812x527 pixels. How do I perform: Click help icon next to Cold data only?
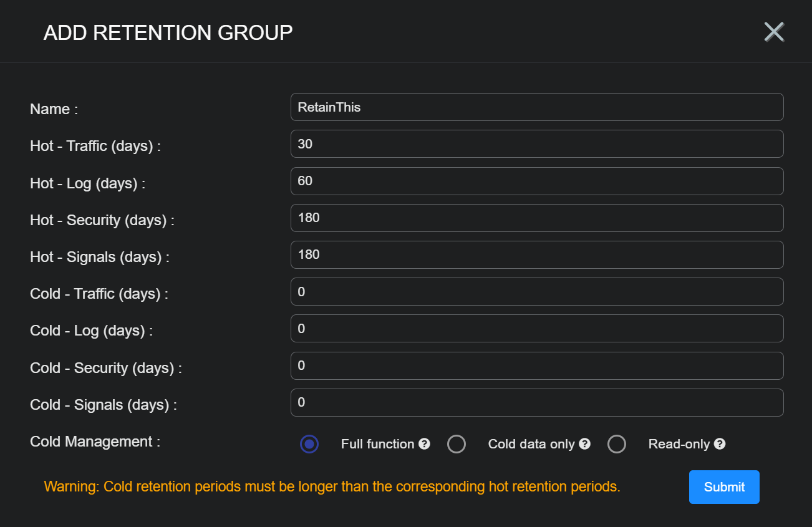(x=584, y=444)
